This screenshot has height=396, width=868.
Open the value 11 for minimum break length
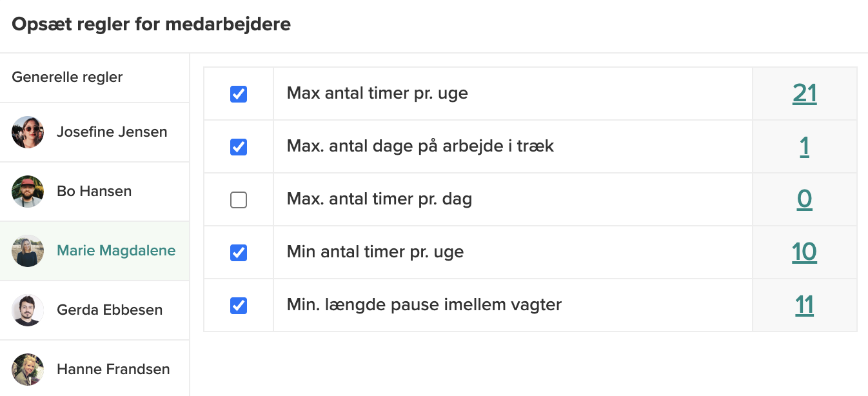[804, 304]
